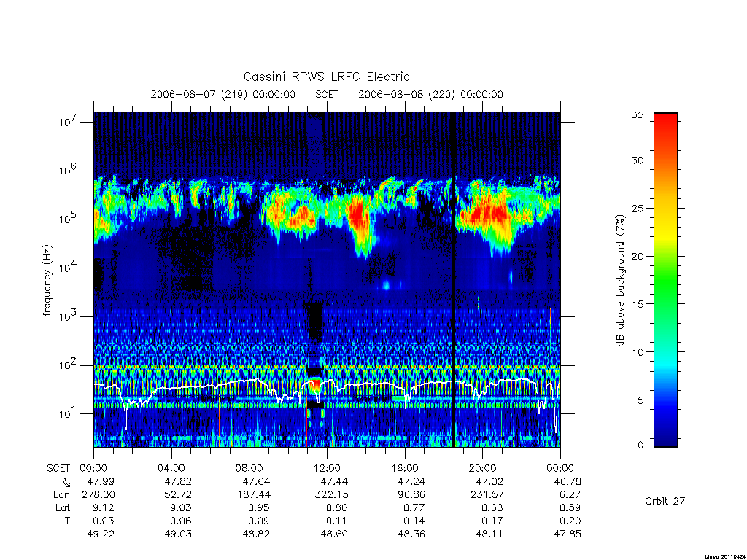This screenshot has height=560, width=747.
Task: Click the 'Rs' row label
Action: (64, 482)
